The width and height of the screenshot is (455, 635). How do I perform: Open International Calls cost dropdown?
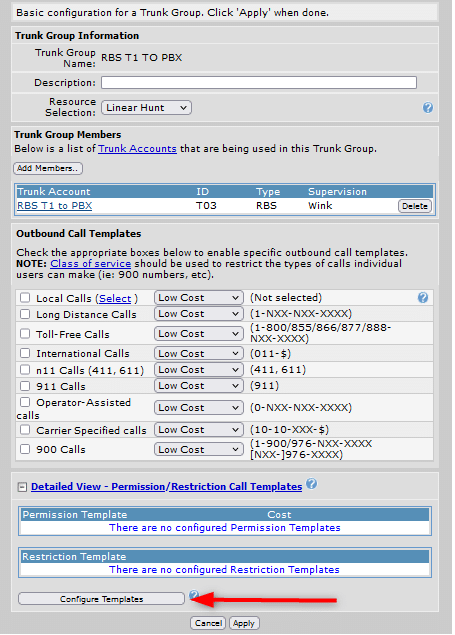pyautogui.click(x=198, y=354)
